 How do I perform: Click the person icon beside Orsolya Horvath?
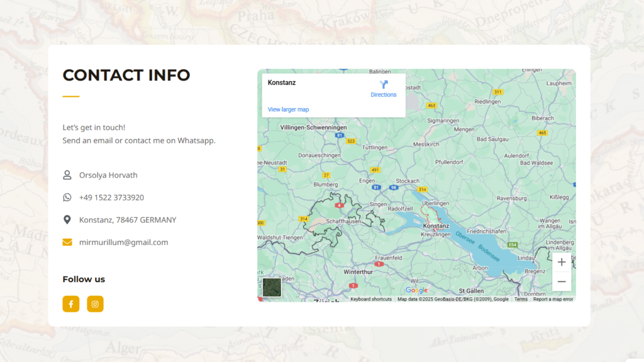coord(67,175)
